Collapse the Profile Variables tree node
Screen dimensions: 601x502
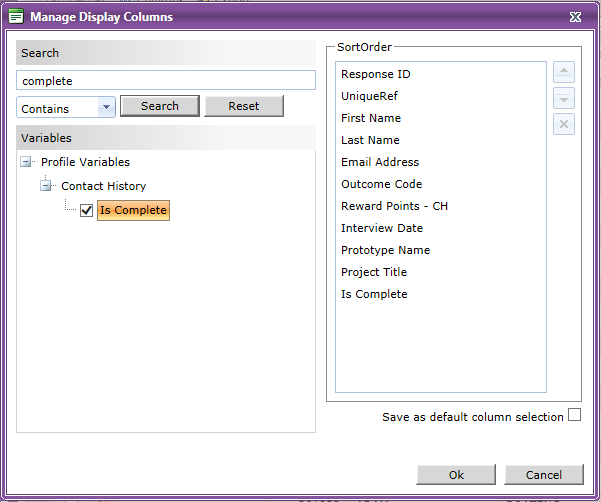(x=25, y=162)
